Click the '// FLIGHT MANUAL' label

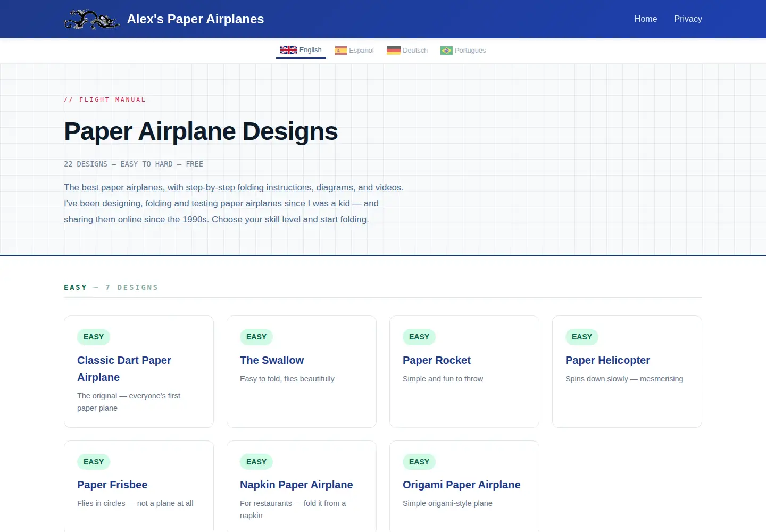[x=105, y=99]
